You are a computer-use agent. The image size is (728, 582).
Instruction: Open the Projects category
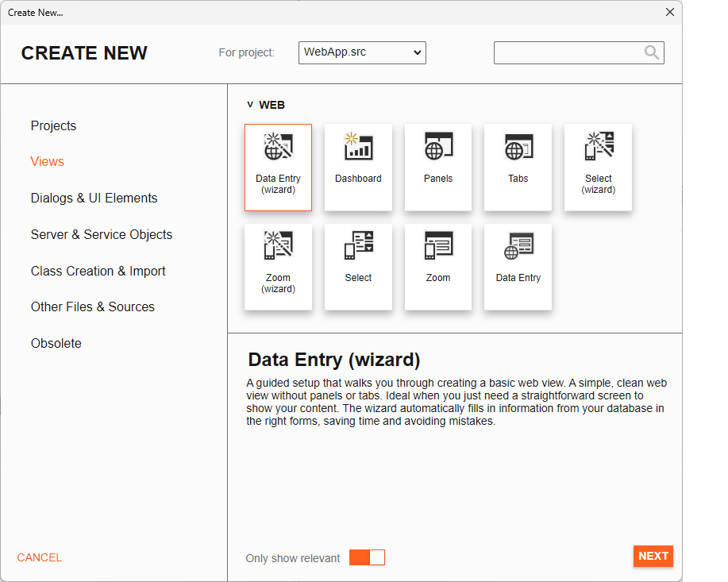pos(53,126)
